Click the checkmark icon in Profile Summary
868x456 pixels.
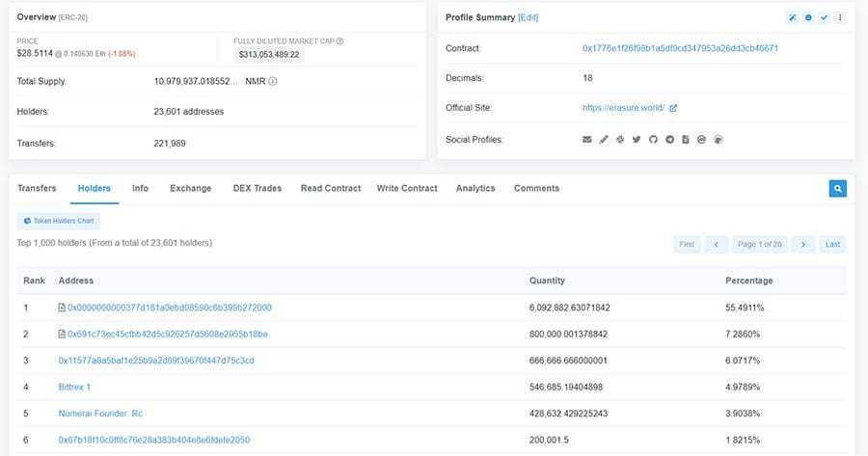click(x=824, y=17)
